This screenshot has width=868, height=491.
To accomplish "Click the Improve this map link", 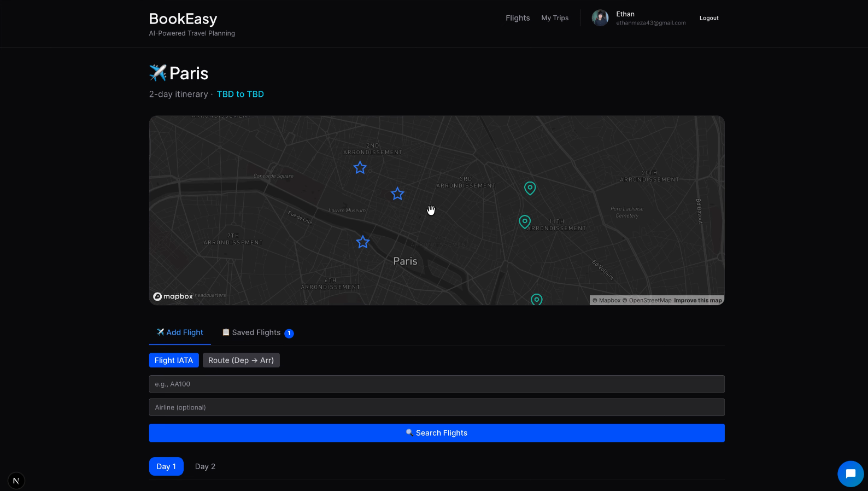I will coord(698,300).
